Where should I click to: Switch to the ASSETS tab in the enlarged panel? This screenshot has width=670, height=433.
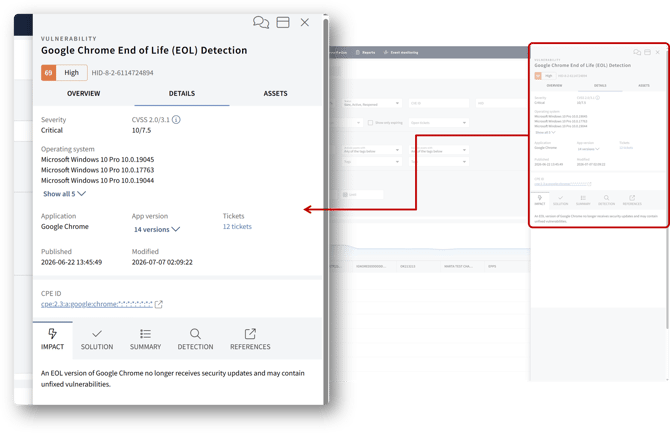tap(275, 94)
